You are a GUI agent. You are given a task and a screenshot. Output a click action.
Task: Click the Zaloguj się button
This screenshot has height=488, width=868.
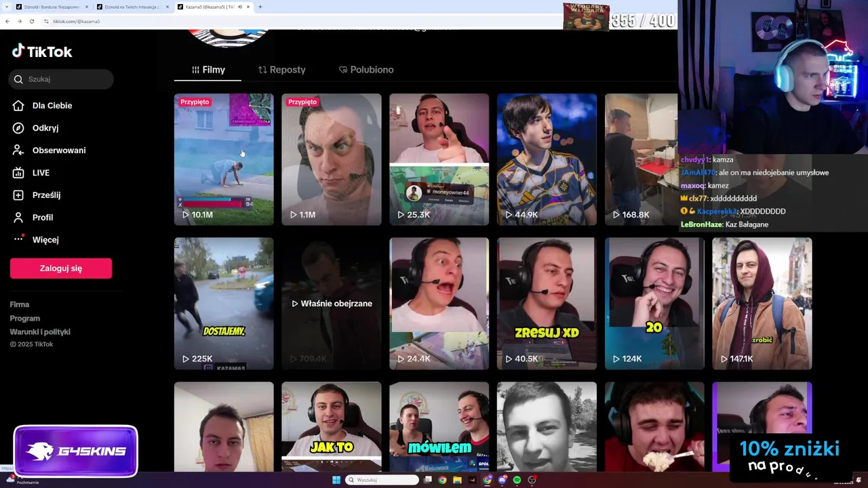tap(61, 268)
